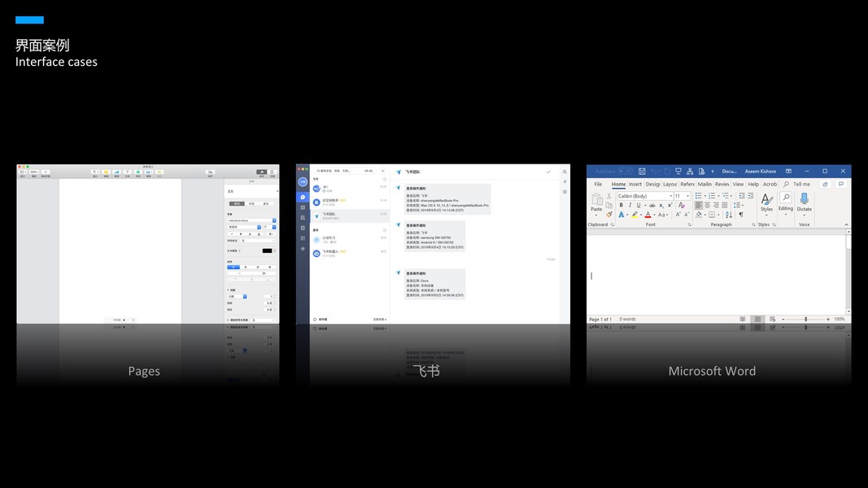Click the Save icon in Word's title bar

(x=642, y=171)
